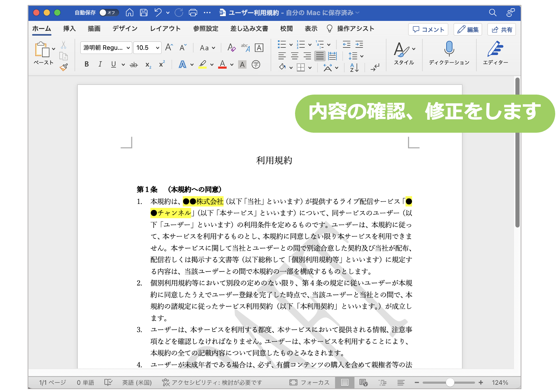The height and width of the screenshot is (392, 557).
Task: Open the 游明朝 font name dropdown
Action: (106, 47)
